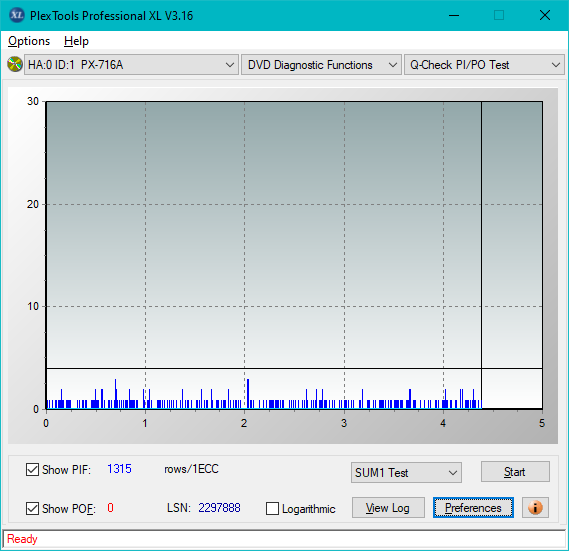Expand the Q-Check PI/PO Test dropdown
Viewport: 569px width, 551px height.
coord(484,65)
